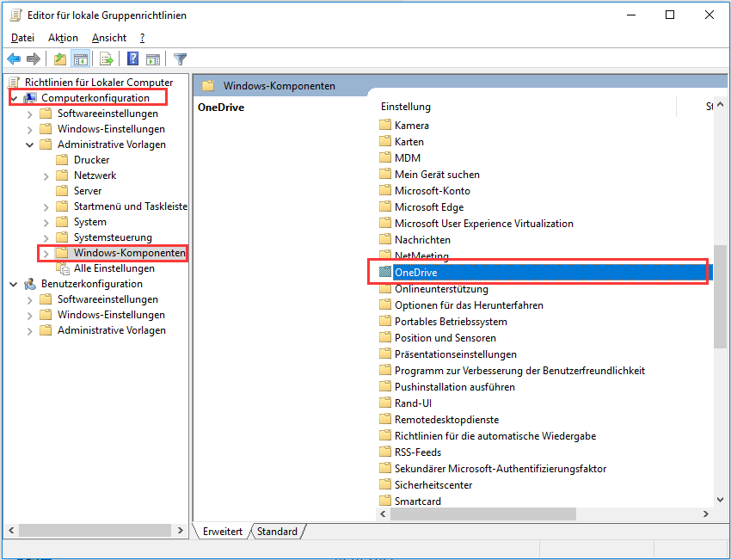
Task: Click the list's vertical scrollbar thumb
Action: (720, 296)
